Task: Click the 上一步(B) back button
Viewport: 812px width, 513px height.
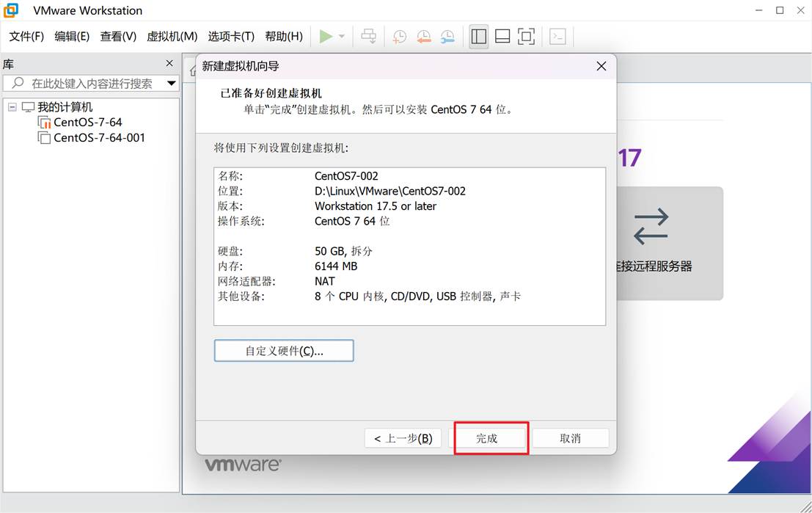Action: click(403, 438)
